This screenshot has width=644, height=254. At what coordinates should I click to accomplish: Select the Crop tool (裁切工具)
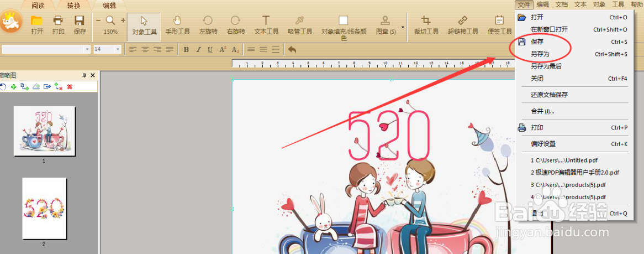[x=426, y=25]
